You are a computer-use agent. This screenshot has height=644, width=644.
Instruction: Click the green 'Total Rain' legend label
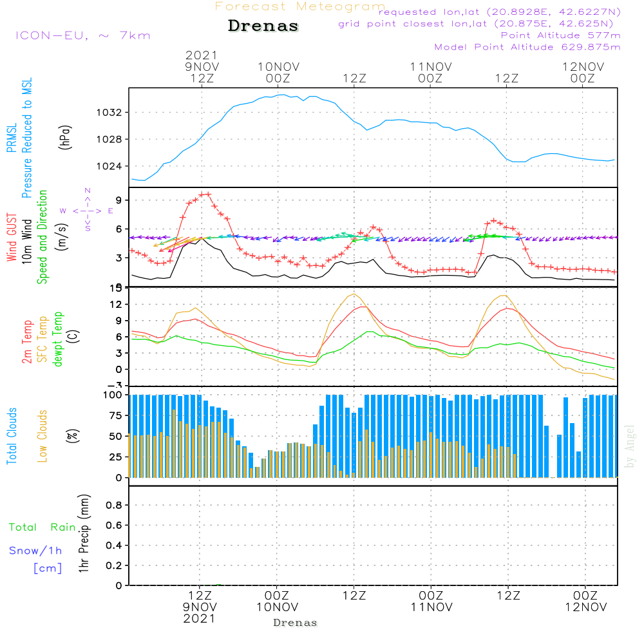(43, 527)
